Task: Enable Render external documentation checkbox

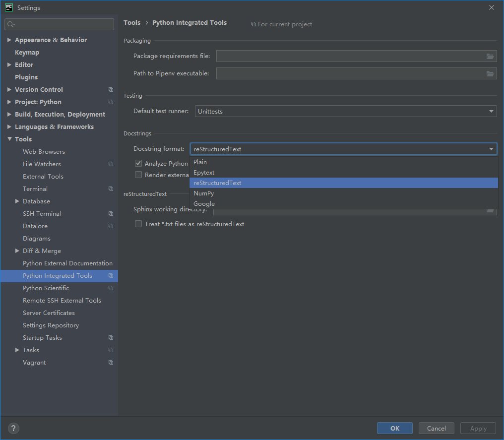Action: pos(138,175)
